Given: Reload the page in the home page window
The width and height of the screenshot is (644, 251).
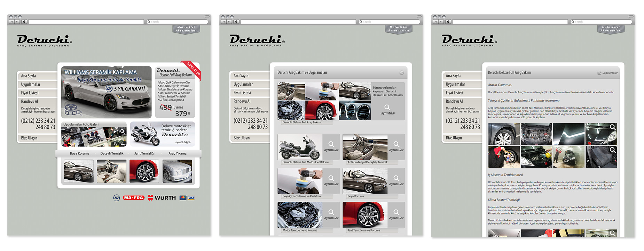Looking at the screenshot, I should coord(24,22).
